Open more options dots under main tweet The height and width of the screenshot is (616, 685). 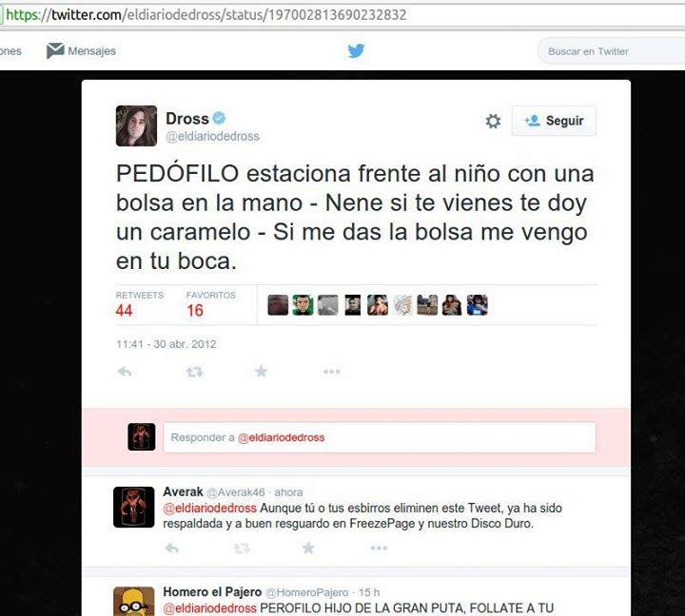(332, 372)
